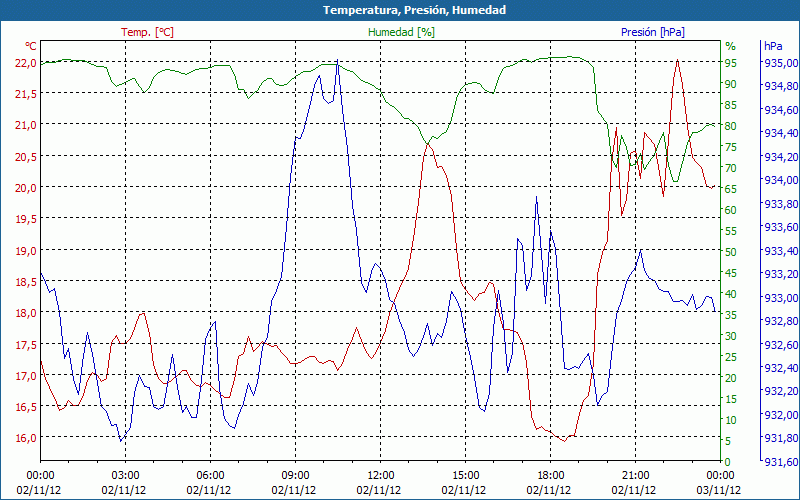
Task: Click the '02/11/12' date under '12:00'
Action: (x=379, y=490)
